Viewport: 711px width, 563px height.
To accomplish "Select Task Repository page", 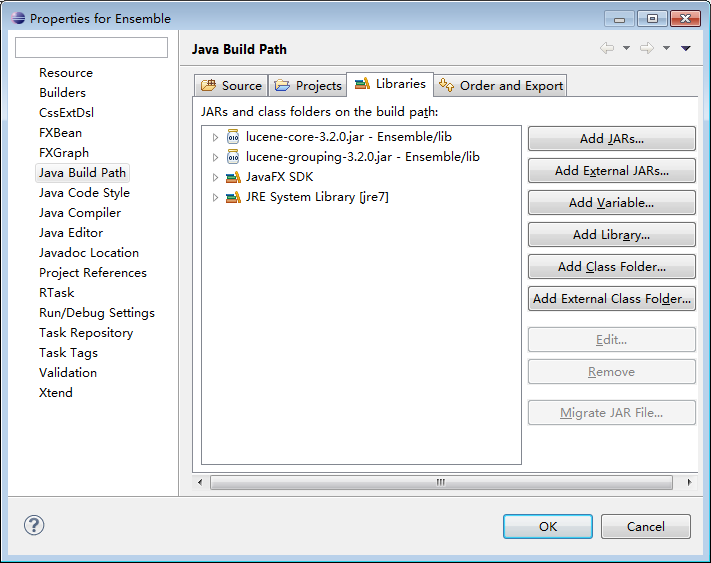I will click(x=86, y=333).
